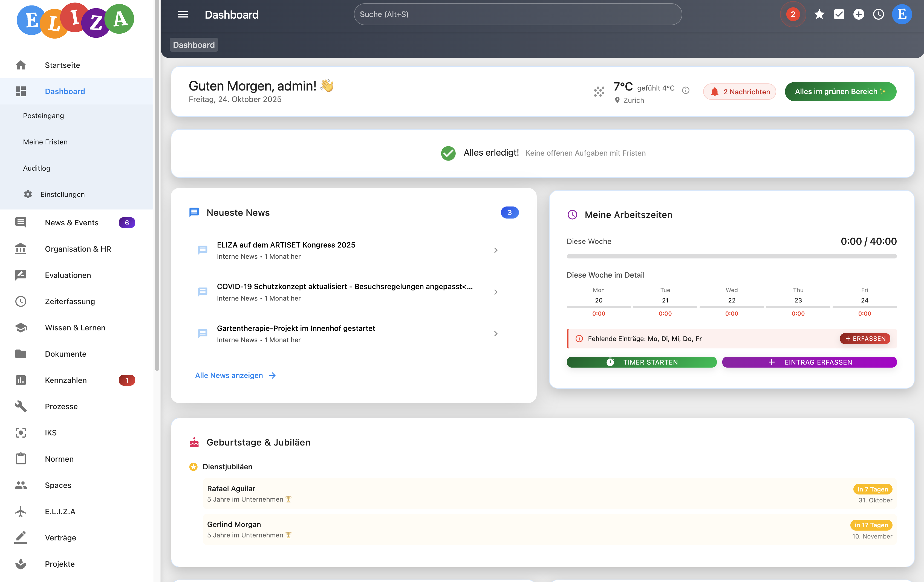Open Auditlog from the sidebar menu
924x582 pixels.
point(37,168)
